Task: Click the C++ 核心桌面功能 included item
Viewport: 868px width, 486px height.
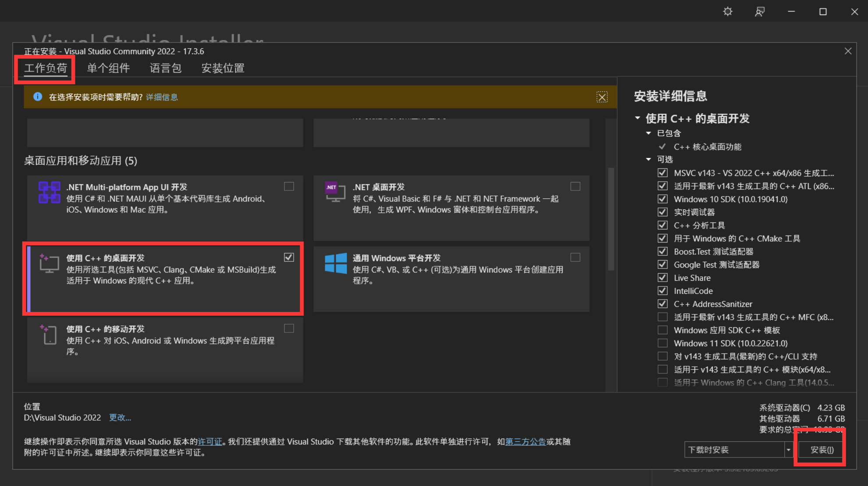Action: [x=707, y=147]
